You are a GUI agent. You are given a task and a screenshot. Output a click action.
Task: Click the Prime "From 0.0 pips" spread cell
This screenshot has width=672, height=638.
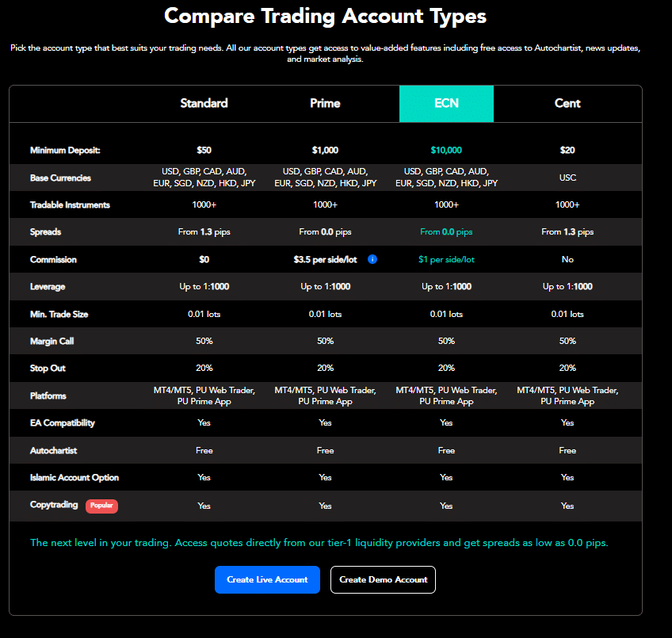tap(325, 232)
